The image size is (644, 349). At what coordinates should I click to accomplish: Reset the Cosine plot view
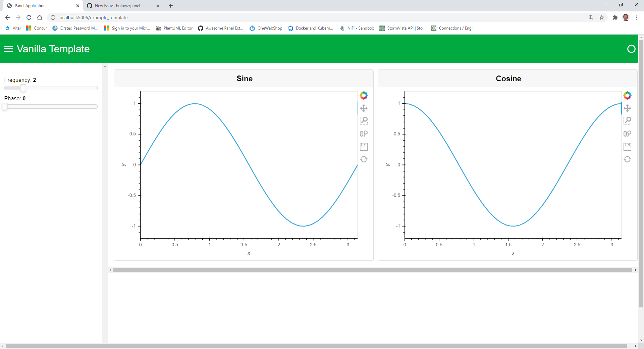(x=627, y=159)
